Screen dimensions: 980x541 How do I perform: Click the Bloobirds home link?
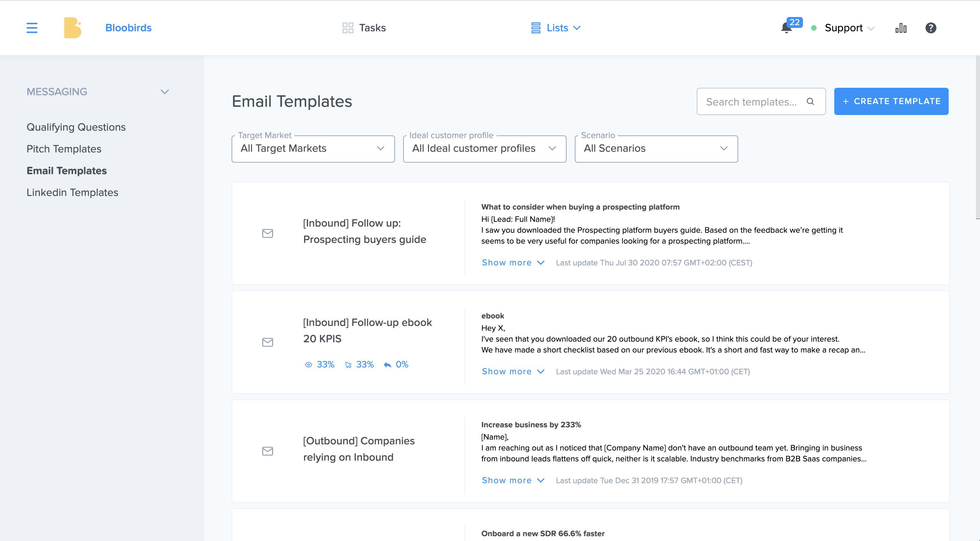(x=128, y=28)
